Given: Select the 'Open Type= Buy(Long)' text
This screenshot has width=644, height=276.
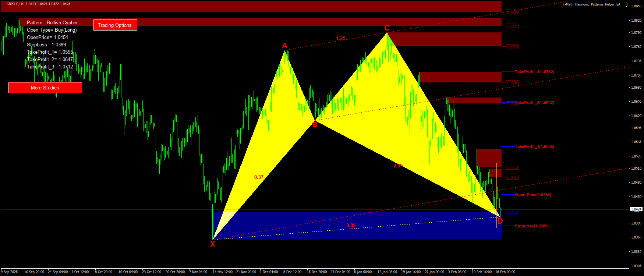Looking at the screenshot, I should coord(52,30).
